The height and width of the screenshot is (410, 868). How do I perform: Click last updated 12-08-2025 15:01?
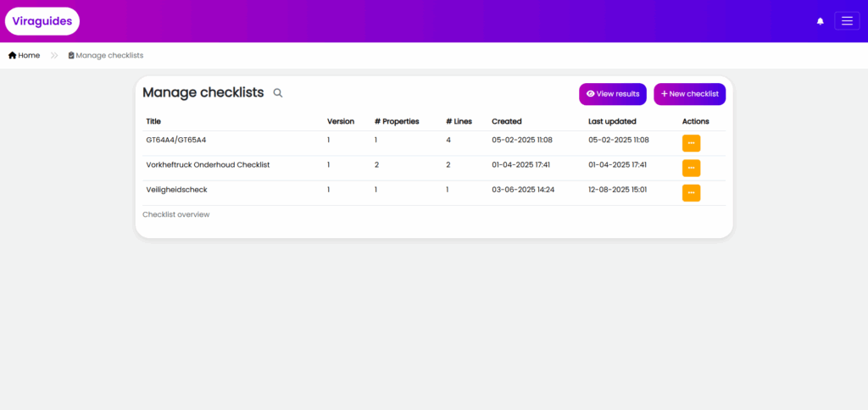[x=618, y=190]
